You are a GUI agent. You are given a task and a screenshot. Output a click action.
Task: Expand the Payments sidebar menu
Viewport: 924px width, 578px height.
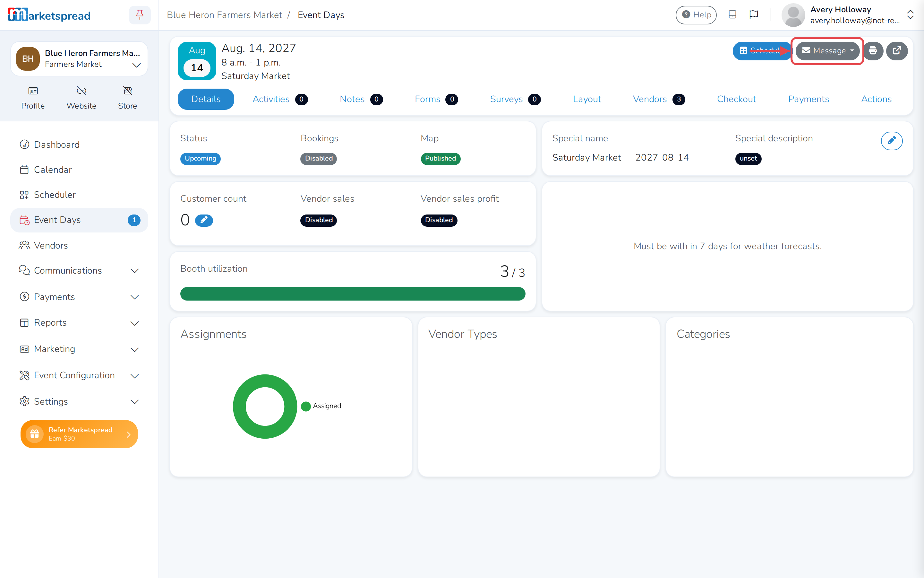point(79,297)
